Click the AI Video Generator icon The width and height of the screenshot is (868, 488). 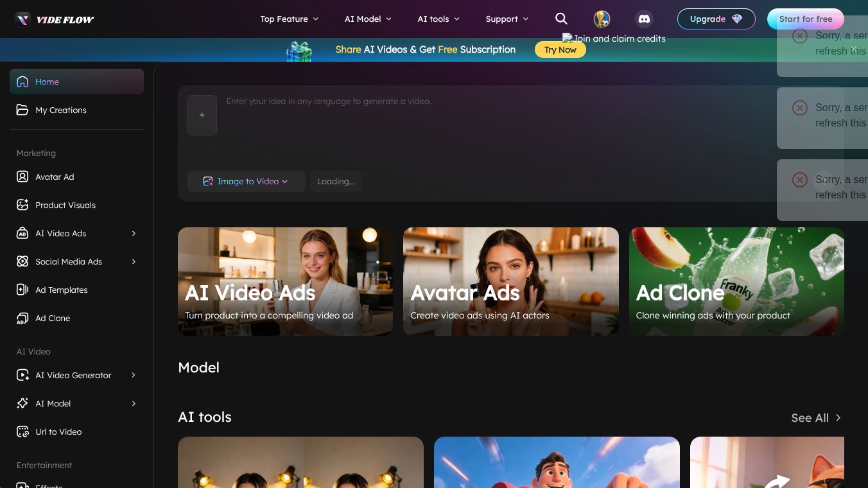(x=22, y=375)
